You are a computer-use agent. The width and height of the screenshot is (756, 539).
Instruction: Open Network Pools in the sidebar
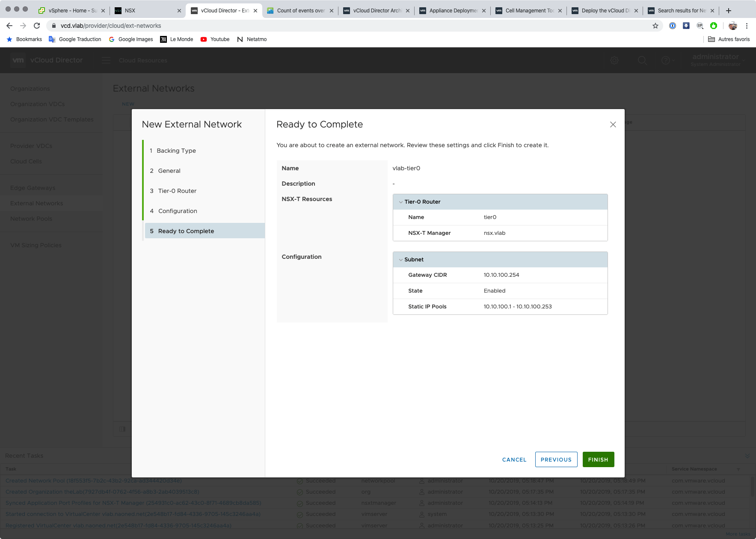(31, 219)
